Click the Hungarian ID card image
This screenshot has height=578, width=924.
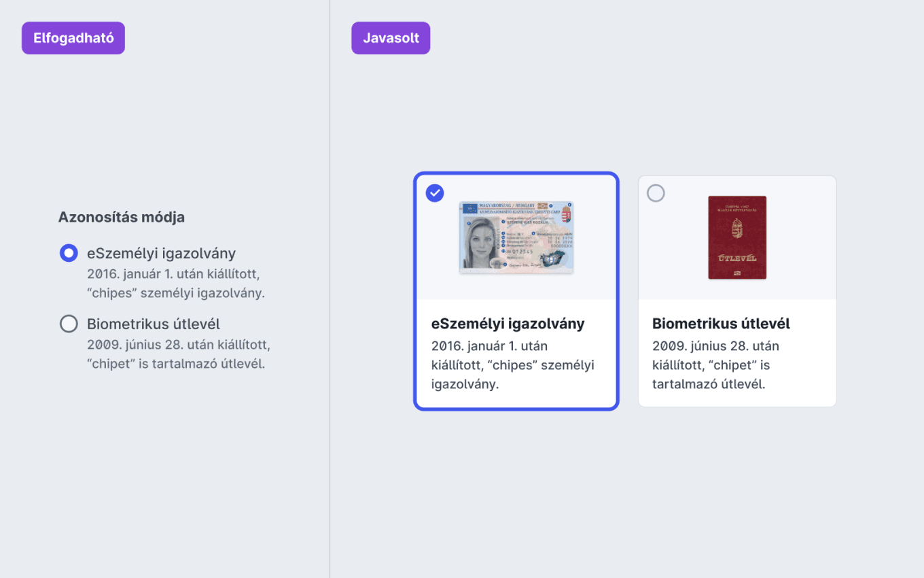[x=516, y=237]
